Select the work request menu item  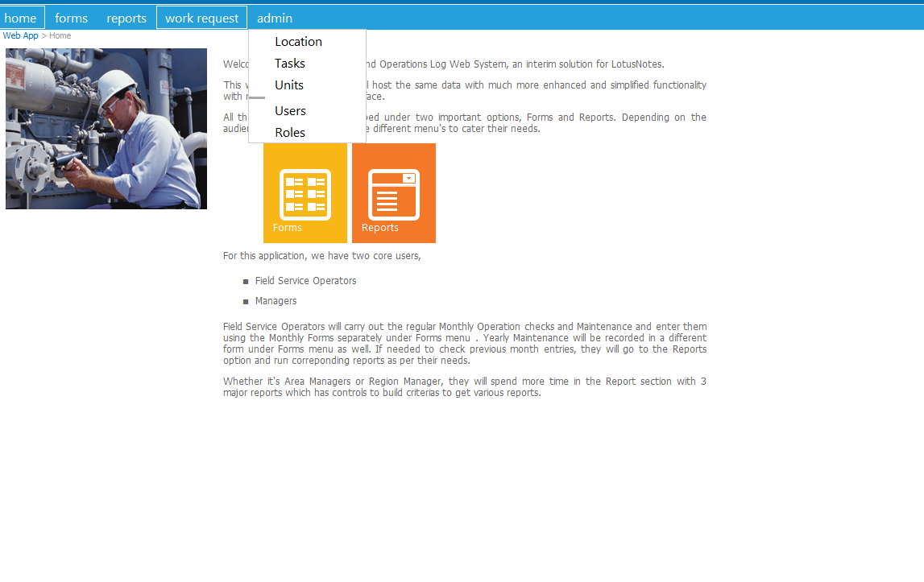pyautogui.click(x=201, y=18)
